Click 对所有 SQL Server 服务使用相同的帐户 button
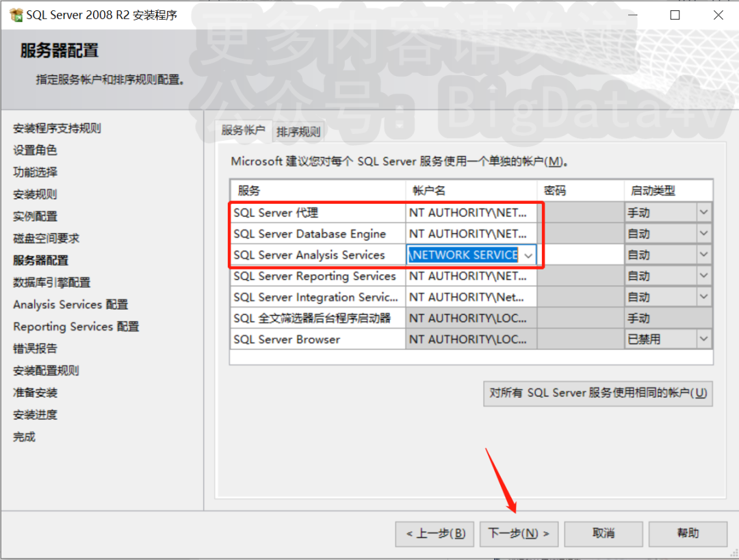Screen dimensions: 739x560 tap(597, 393)
